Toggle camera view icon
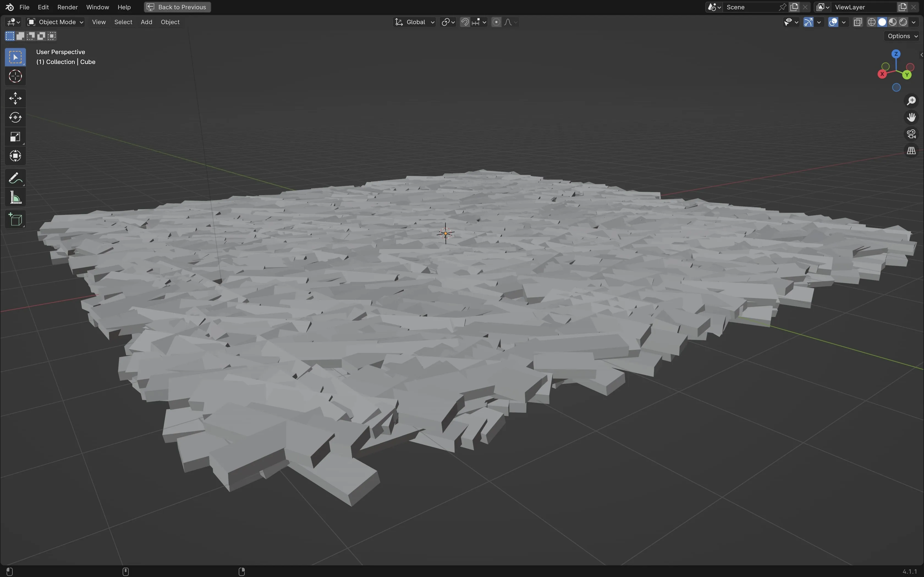The image size is (924, 577). coord(911,134)
